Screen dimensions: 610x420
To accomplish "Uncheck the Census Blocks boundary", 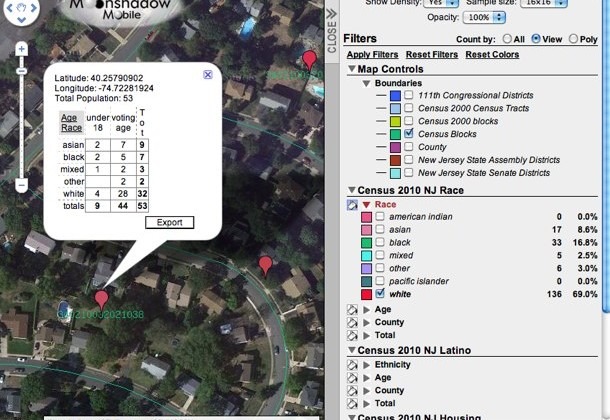I will click(x=408, y=133).
